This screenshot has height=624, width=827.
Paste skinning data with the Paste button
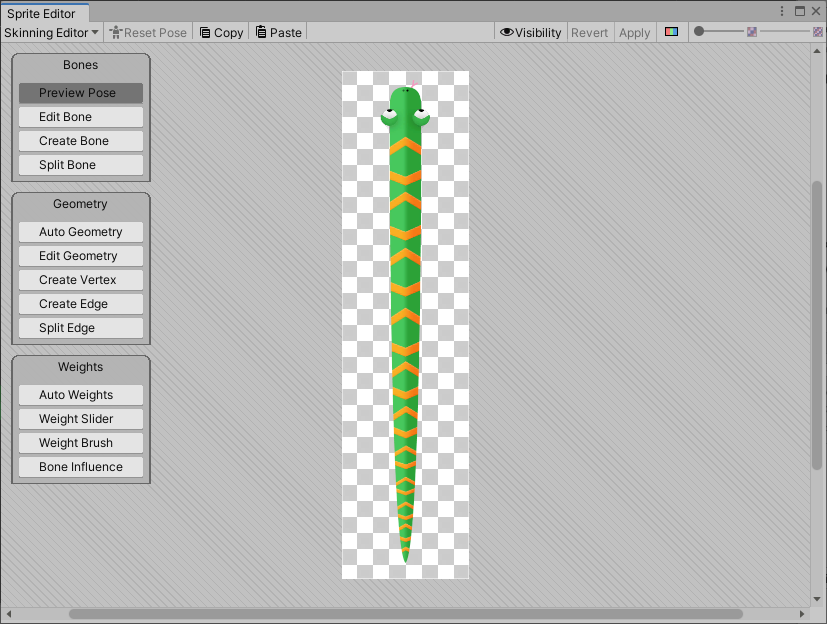[x=278, y=32]
